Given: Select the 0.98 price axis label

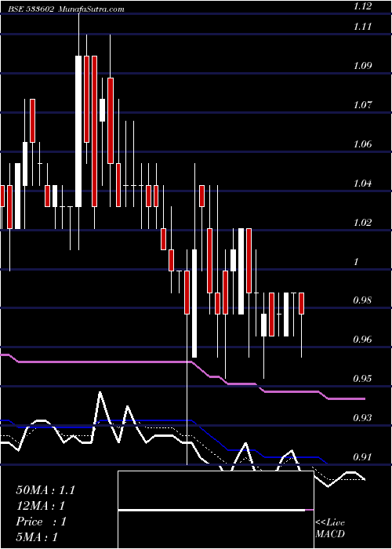Looking at the screenshot, I should tap(363, 300).
